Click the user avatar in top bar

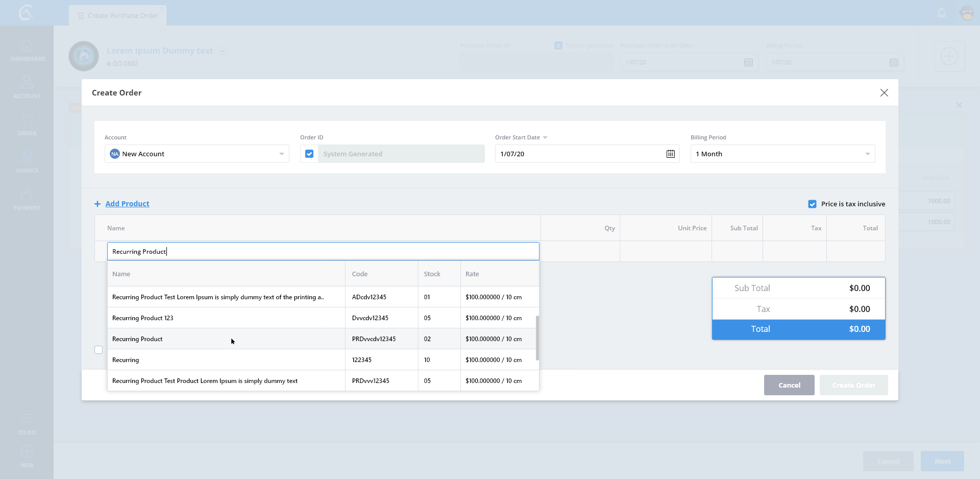click(x=967, y=13)
